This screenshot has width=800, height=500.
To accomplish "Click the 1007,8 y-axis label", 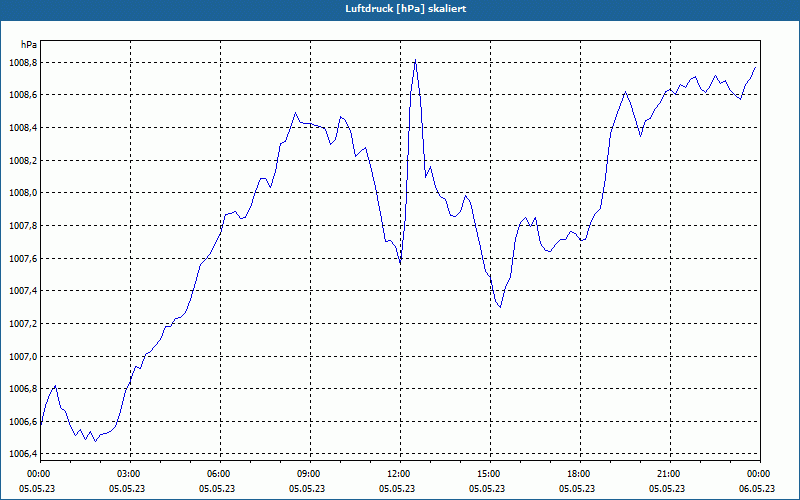I will pyautogui.click(x=23, y=226).
